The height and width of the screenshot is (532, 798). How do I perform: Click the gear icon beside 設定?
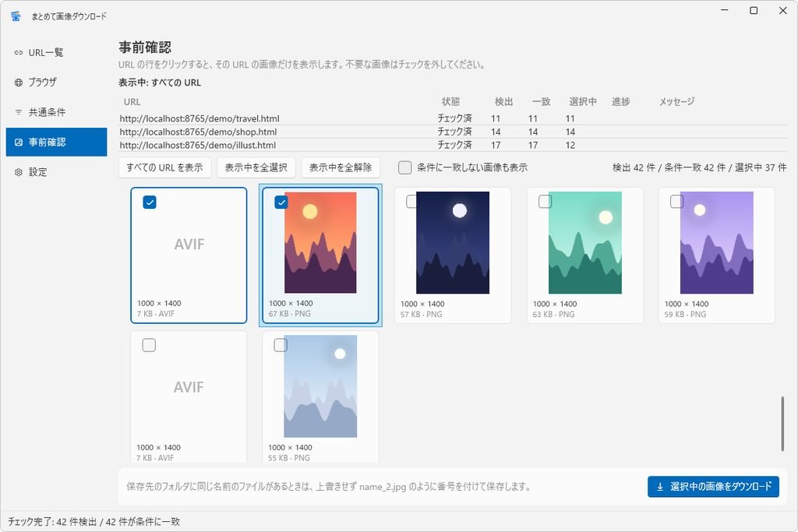[19, 172]
